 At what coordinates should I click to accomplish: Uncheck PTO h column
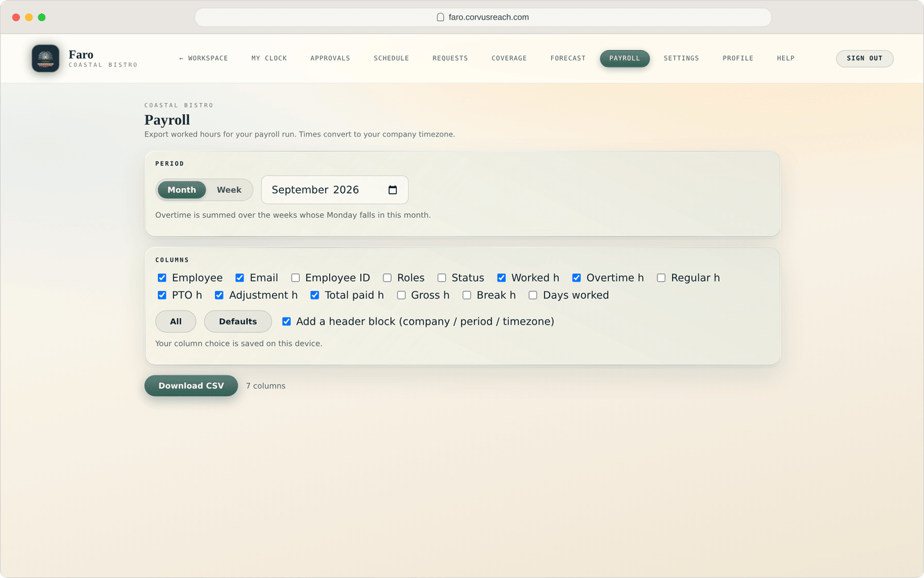coord(162,295)
